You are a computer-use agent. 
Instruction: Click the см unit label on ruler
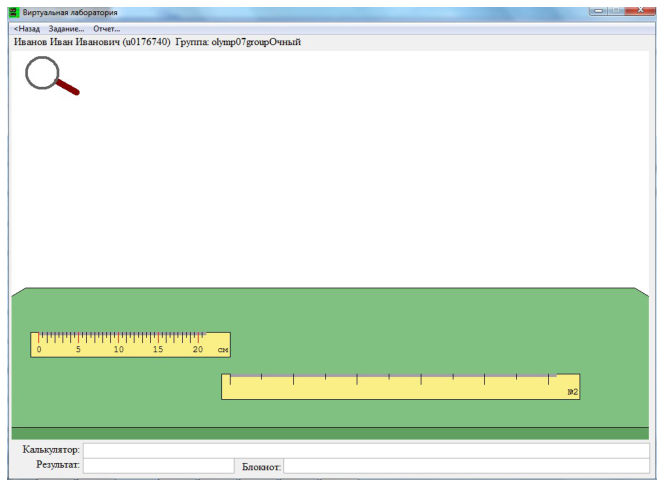pyautogui.click(x=223, y=350)
